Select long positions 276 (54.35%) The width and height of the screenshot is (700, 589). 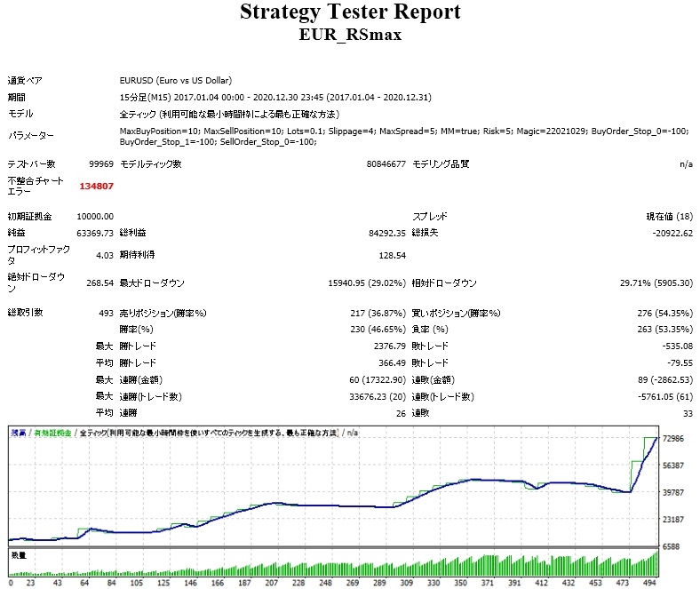(x=665, y=313)
